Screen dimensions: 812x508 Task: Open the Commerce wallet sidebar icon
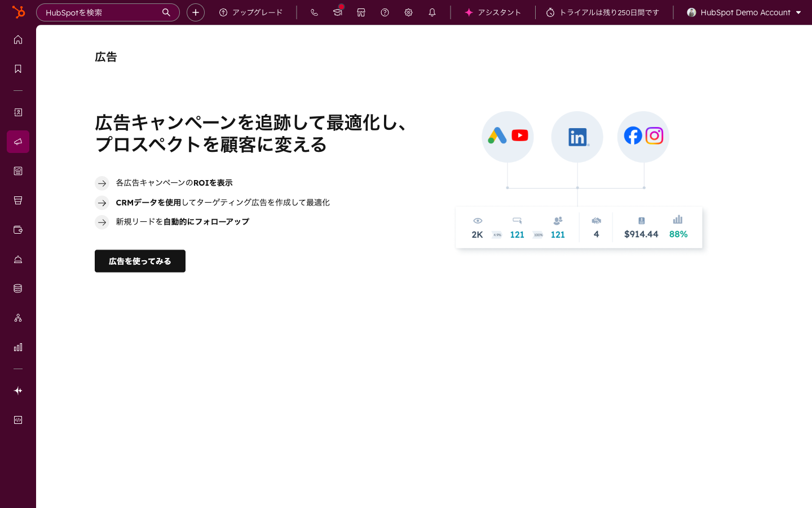[x=18, y=230]
